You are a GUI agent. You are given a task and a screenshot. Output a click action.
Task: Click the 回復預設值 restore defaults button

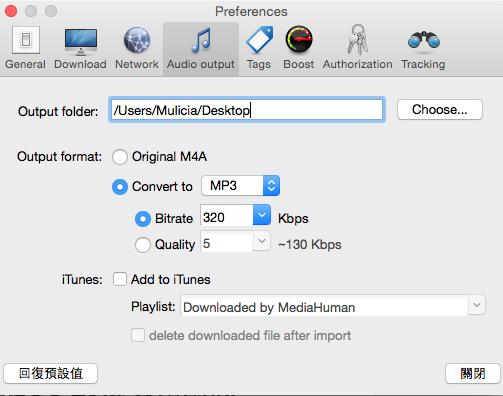[51, 373]
